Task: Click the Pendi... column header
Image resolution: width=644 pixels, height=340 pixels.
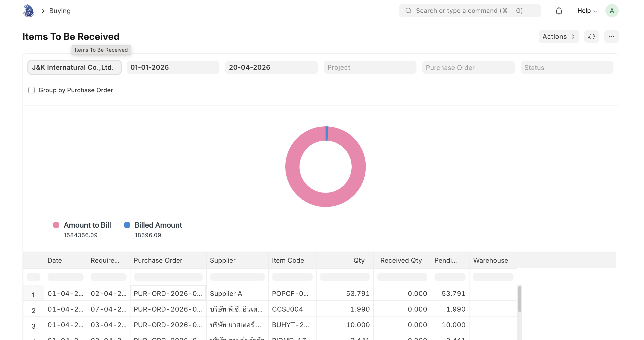Action: (450, 260)
